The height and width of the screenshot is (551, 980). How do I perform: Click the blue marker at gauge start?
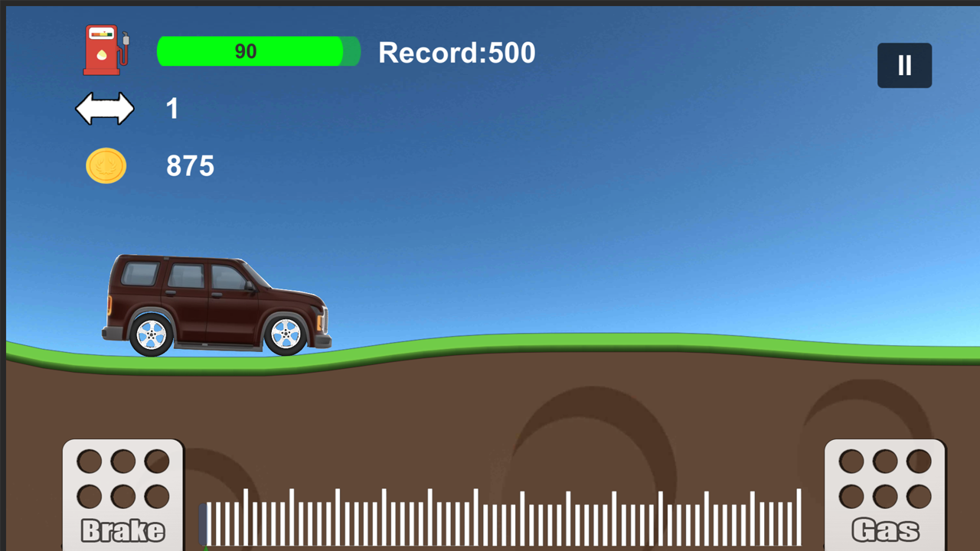pyautogui.click(x=204, y=523)
